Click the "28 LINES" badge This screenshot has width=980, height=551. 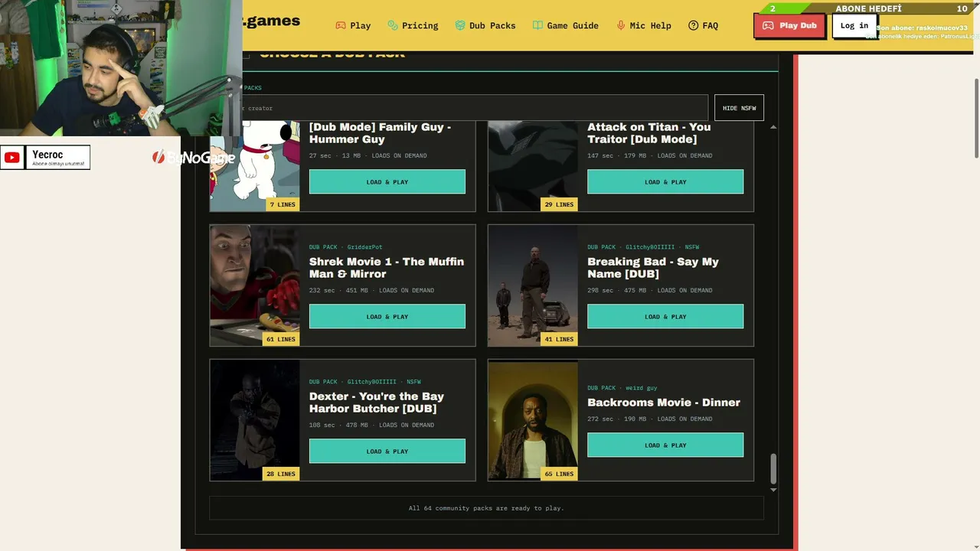[x=281, y=474]
